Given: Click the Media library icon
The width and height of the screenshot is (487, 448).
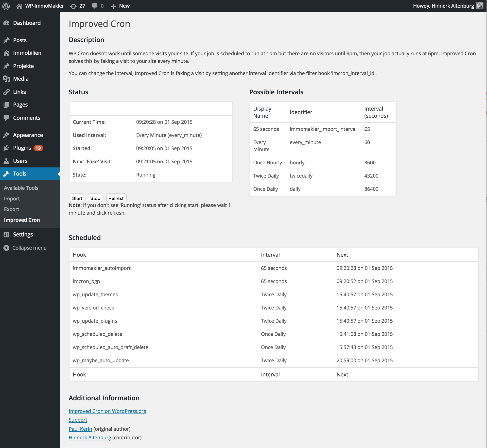Looking at the screenshot, I should tap(7, 79).
